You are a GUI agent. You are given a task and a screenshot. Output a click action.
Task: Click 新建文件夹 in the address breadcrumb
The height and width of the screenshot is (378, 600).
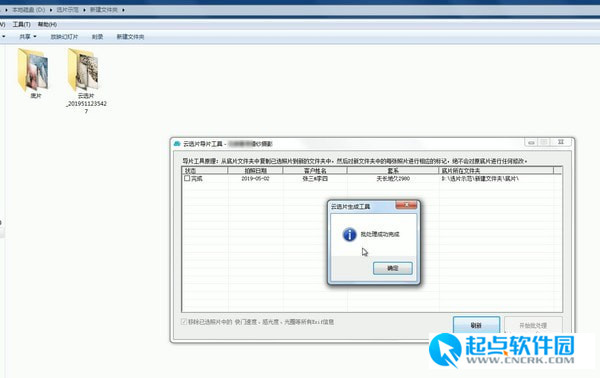(104, 10)
